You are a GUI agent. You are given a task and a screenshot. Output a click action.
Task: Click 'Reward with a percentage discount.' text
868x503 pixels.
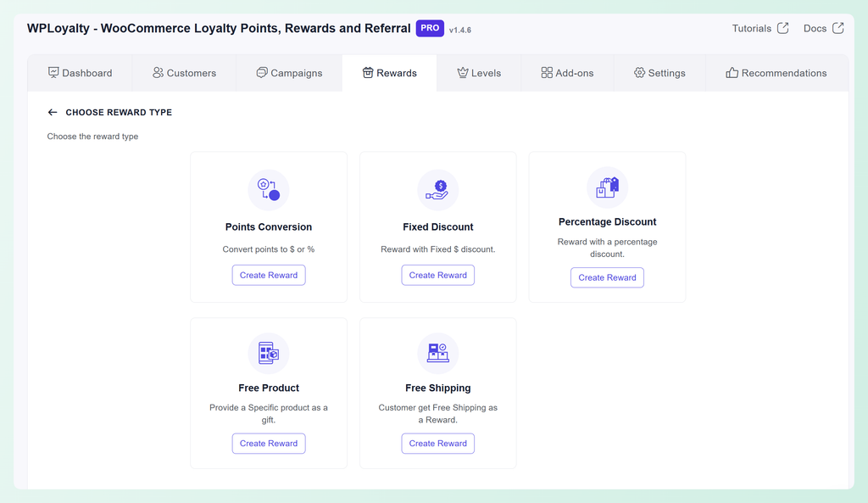pyautogui.click(x=607, y=248)
